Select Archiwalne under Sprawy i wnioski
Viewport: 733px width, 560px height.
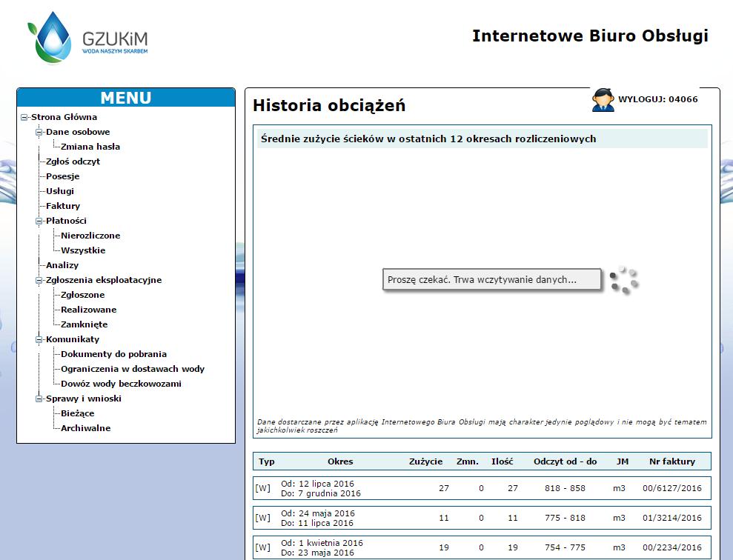pyautogui.click(x=85, y=428)
